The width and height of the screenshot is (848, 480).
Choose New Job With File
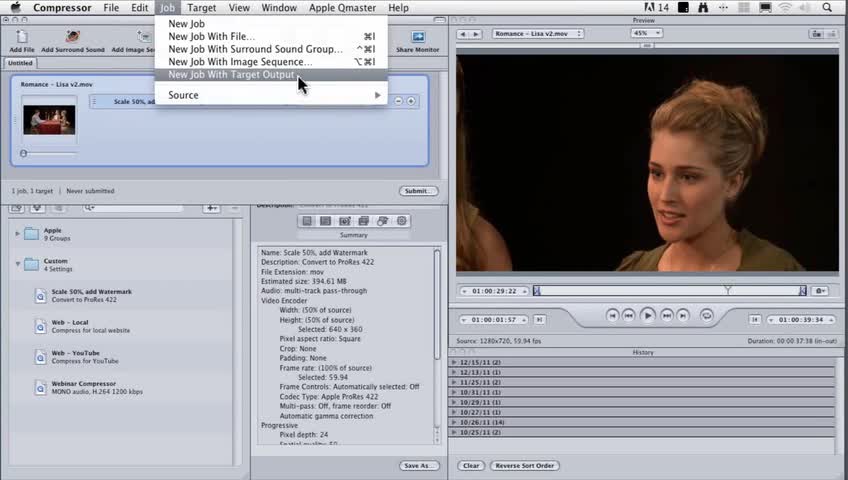pyautogui.click(x=271, y=36)
